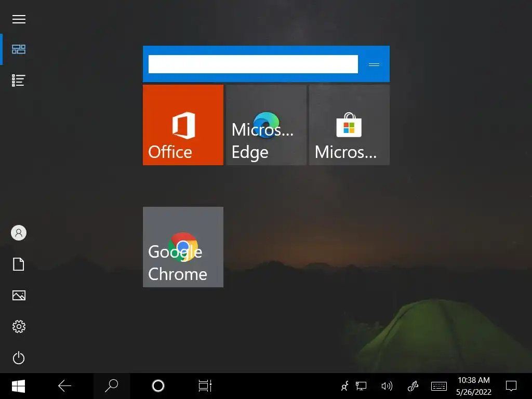Click the Windows Start button
Screen dimensions: 532x399
18,386
